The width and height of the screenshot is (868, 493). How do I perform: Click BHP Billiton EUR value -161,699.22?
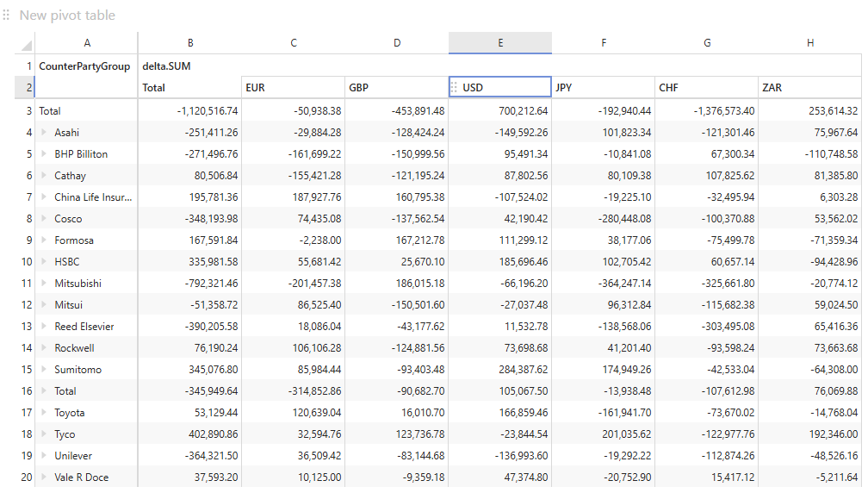click(x=314, y=154)
